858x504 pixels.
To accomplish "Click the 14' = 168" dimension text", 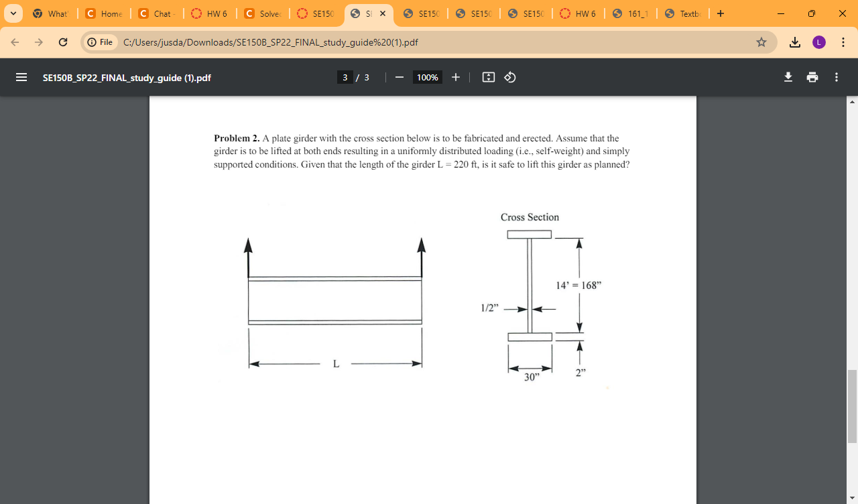I will click(579, 286).
